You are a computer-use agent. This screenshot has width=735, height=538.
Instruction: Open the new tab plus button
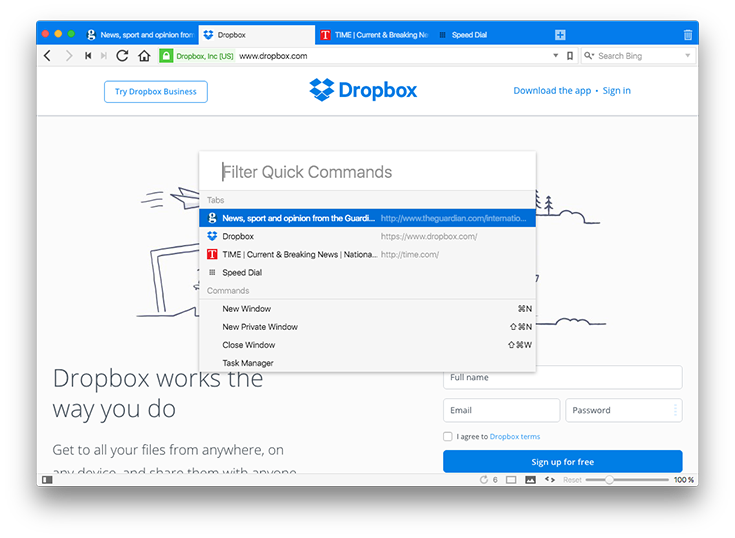click(560, 35)
